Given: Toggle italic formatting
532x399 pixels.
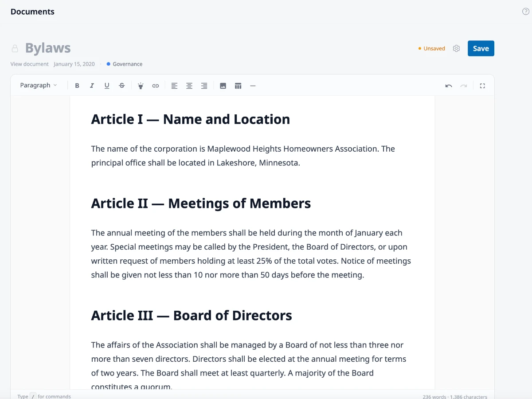Looking at the screenshot, I should pos(92,86).
